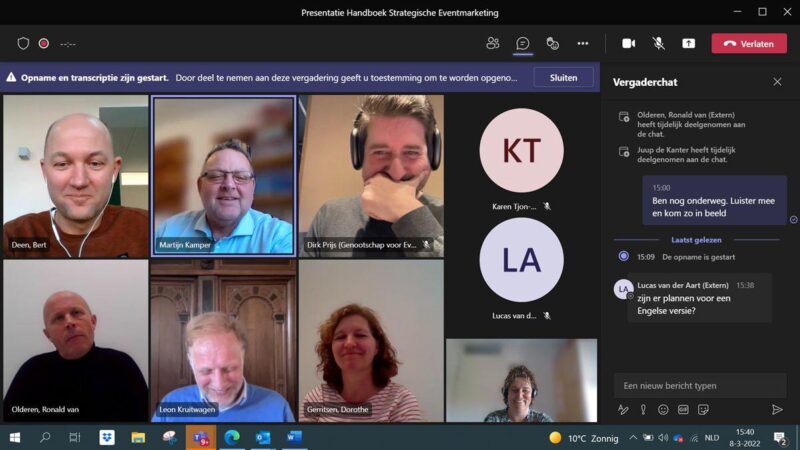Click the 'Ben nog onderweg' chat message
Image resolution: width=800 pixels, height=450 pixels.
(714, 201)
